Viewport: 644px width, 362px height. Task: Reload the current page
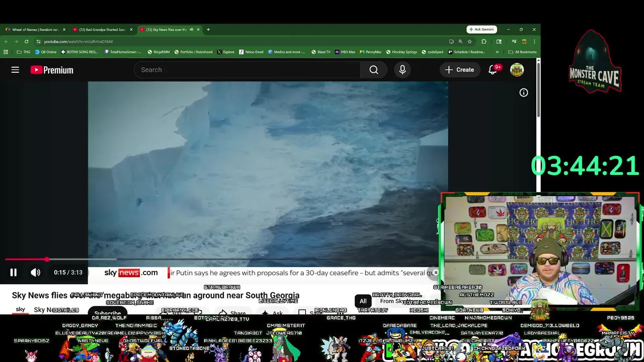[x=26, y=42]
